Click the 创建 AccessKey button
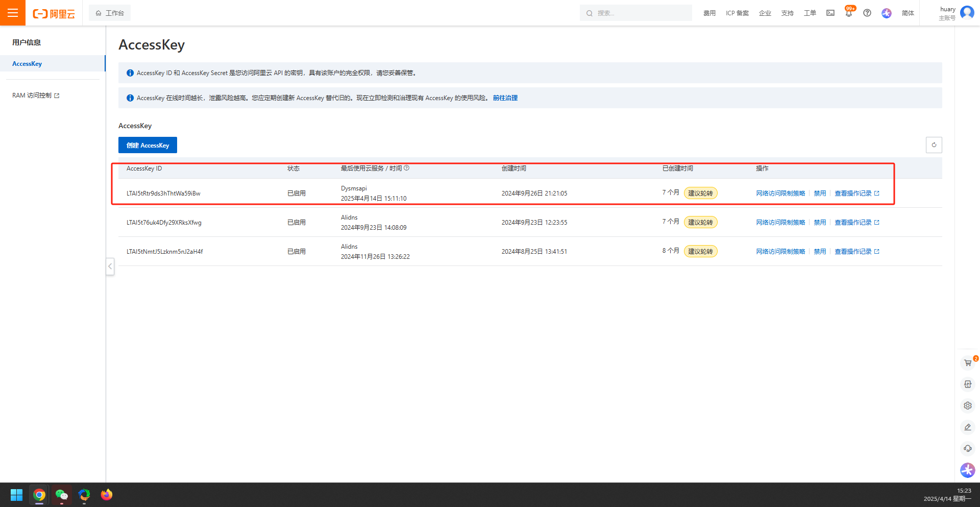The height and width of the screenshot is (507, 980). (148, 145)
